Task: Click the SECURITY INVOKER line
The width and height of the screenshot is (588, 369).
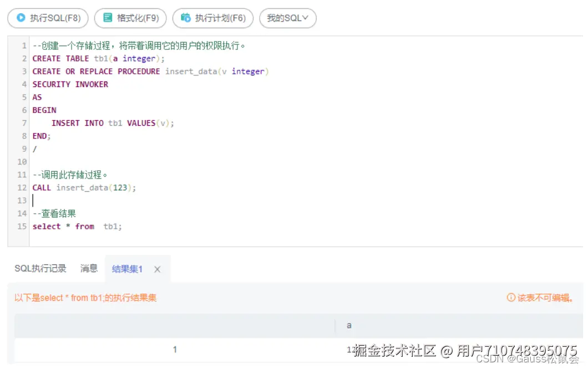Action: click(x=70, y=84)
